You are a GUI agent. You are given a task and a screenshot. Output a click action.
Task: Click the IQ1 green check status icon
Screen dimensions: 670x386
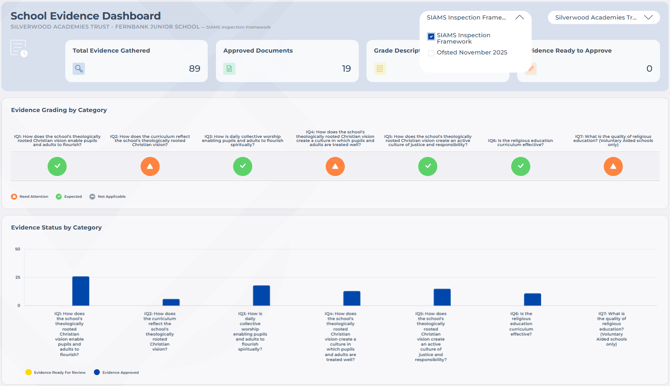click(57, 166)
